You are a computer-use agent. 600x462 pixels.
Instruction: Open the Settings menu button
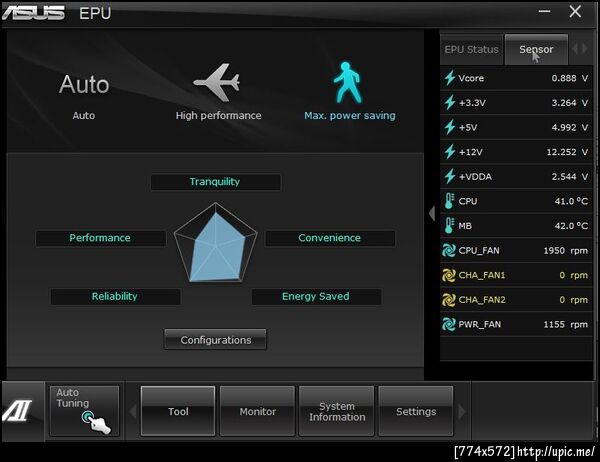point(416,411)
